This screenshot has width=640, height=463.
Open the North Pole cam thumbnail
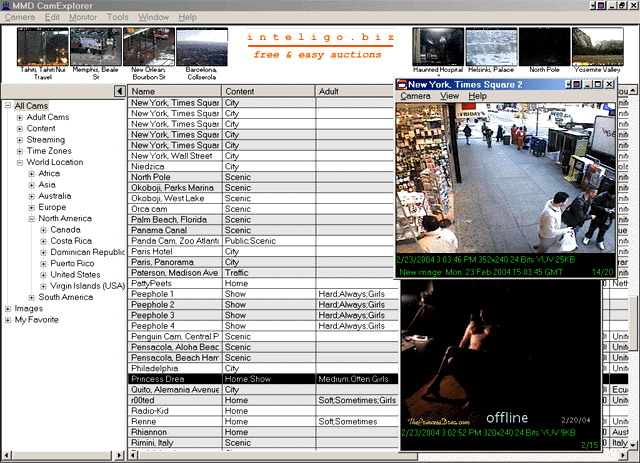click(x=544, y=47)
